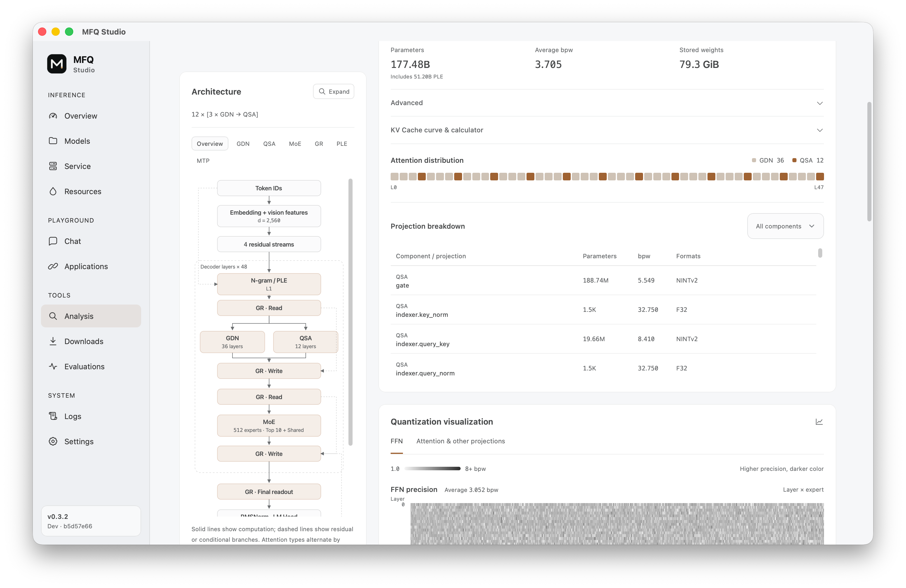Screen dimensions: 906x588
Task: Switch to the QSA architecture tab
Action: [x=269, y=143]
